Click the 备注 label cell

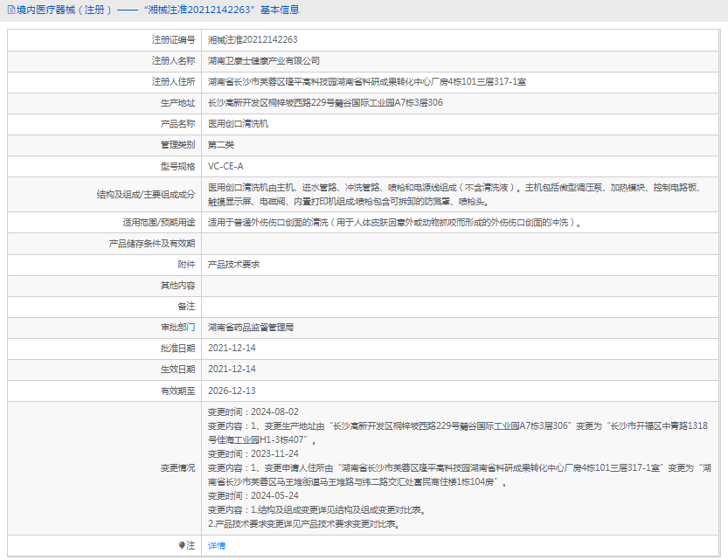pos(105,307)
